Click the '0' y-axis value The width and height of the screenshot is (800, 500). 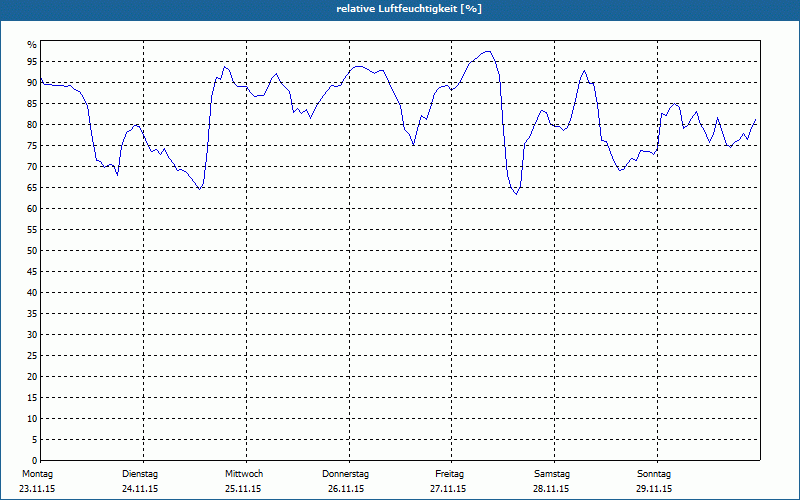(x=35, y=461)
